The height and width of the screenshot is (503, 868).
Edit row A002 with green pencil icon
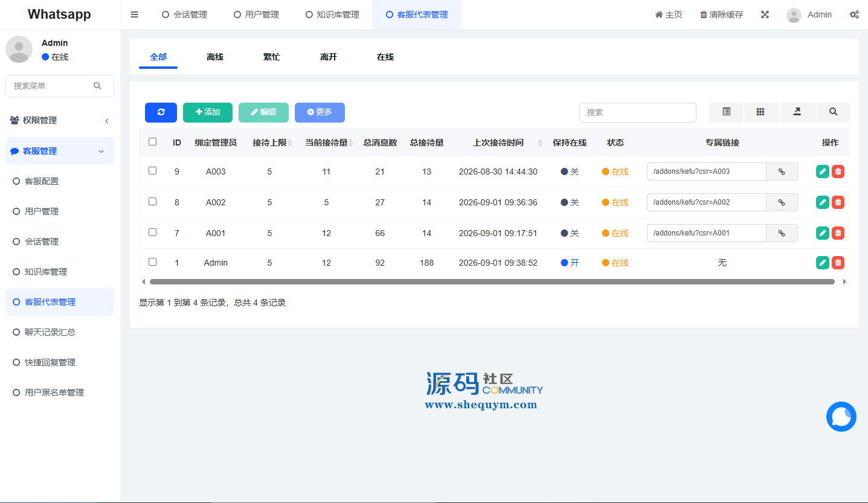[x=823, y=202]
